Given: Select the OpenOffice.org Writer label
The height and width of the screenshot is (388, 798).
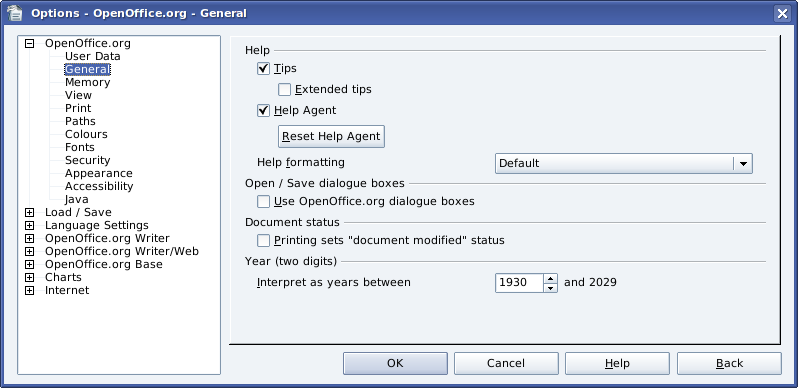Looking at the screenshot, I should (x=107, y=238).
